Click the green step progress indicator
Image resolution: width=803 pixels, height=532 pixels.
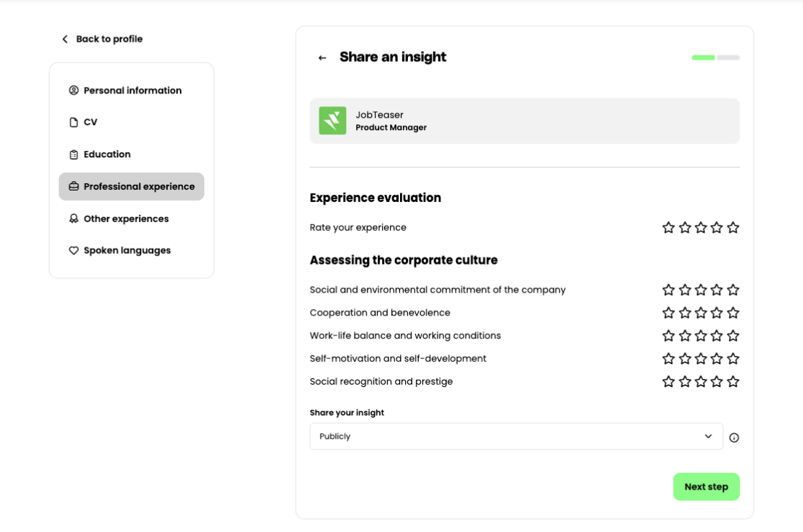click(x=703, y=58)
